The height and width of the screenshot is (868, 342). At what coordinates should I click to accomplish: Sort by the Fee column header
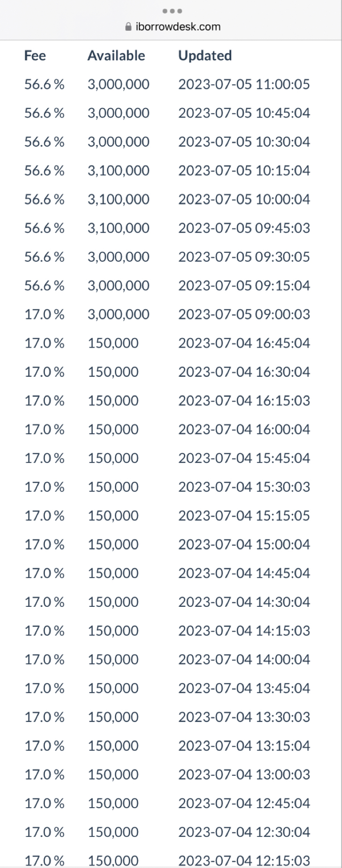point(35,56)
